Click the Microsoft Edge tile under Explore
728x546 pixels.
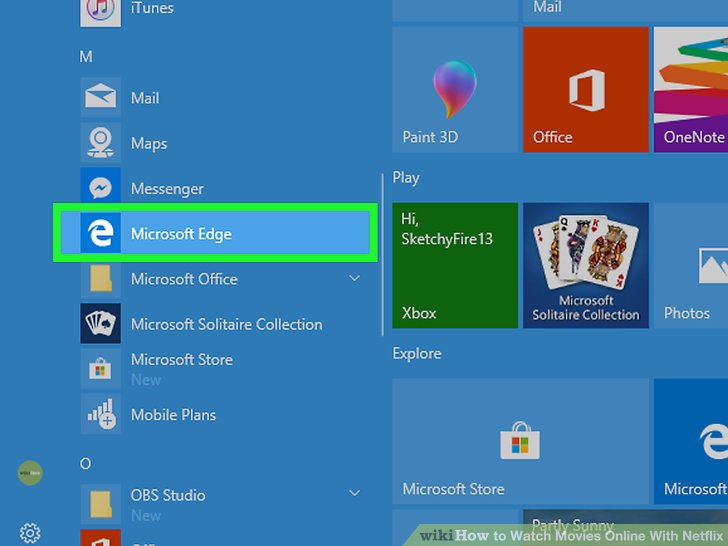(691, 441)
